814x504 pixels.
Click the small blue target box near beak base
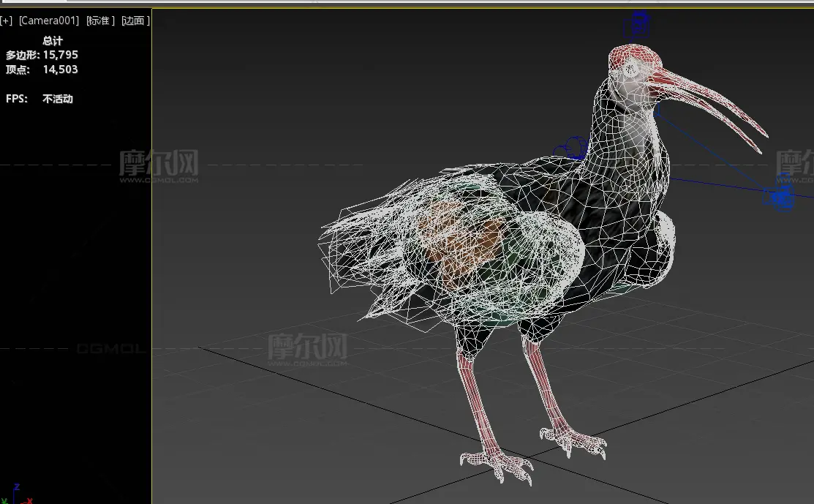(x=658, y=111)
